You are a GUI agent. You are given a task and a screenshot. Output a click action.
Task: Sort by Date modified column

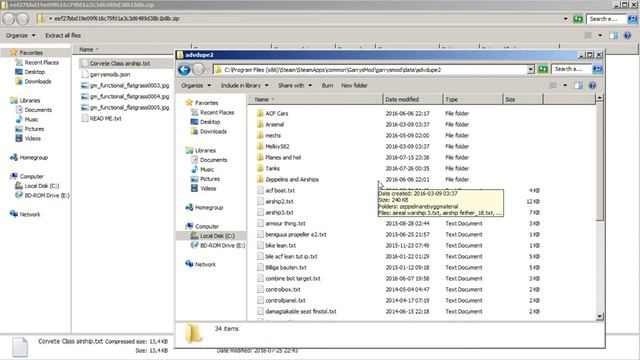pyautogui.click(x=412, y=99)
